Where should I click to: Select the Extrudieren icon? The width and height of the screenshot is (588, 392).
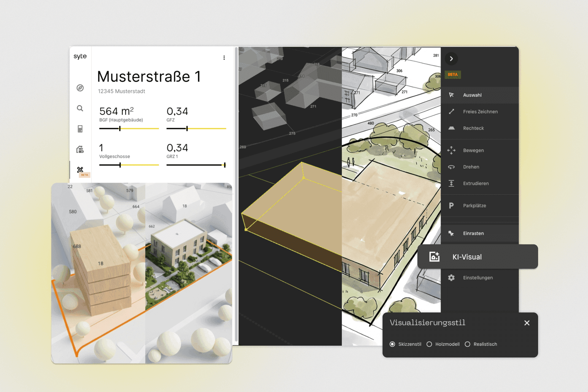(x=451, y=183)
